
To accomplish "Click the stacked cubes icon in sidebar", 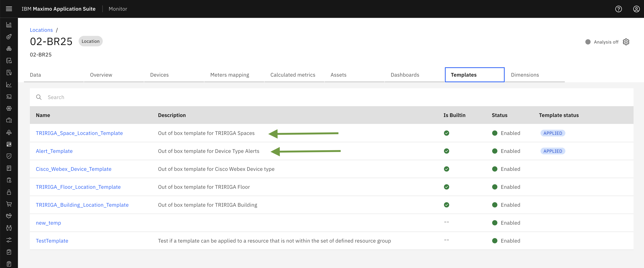I will pyautogui.click(x=9, y=49).
